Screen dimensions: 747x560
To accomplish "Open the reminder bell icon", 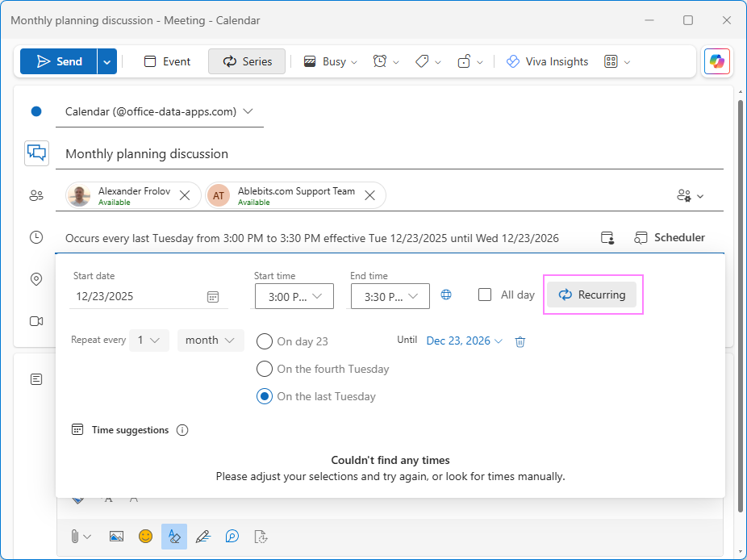I will tap(381, 61).
